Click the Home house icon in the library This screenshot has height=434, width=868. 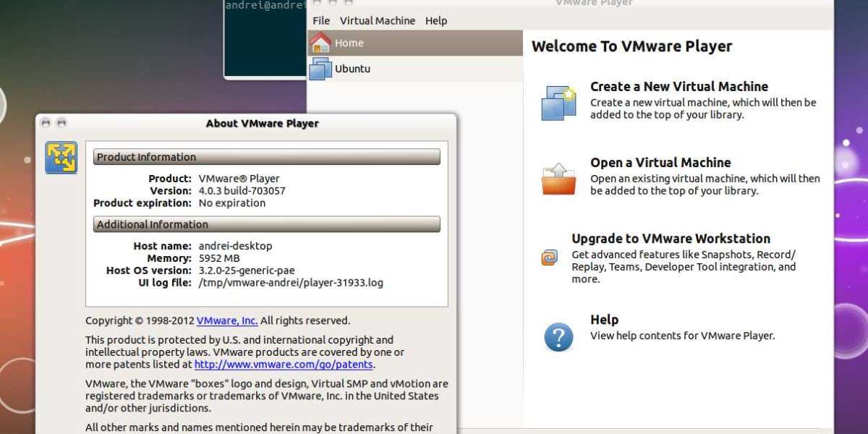[x=320, y=43]
